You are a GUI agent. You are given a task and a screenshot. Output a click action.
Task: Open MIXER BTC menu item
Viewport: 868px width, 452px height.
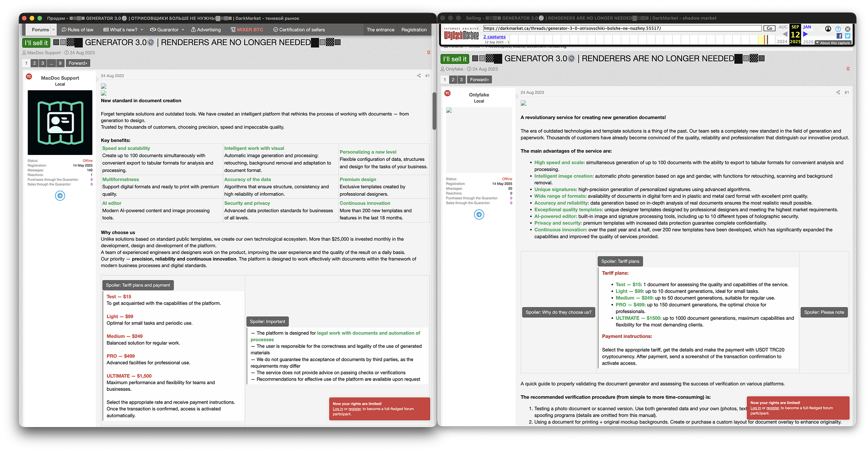click(x=247, y=30)
